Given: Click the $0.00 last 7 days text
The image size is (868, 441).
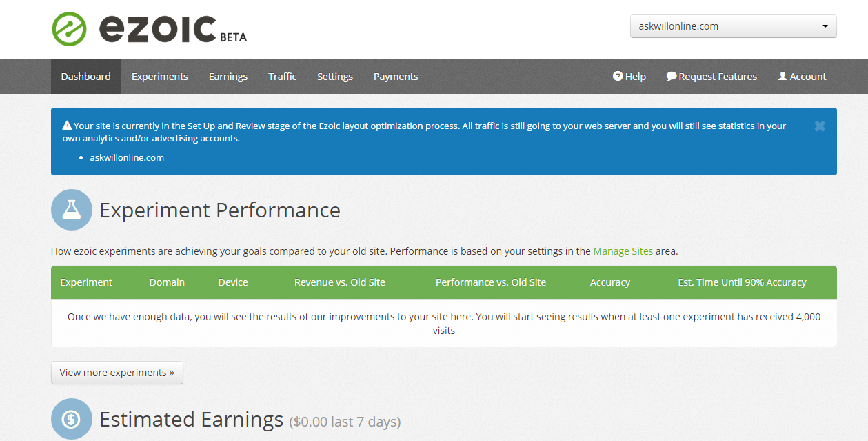Looking at the screenshot, I should 345,421.
